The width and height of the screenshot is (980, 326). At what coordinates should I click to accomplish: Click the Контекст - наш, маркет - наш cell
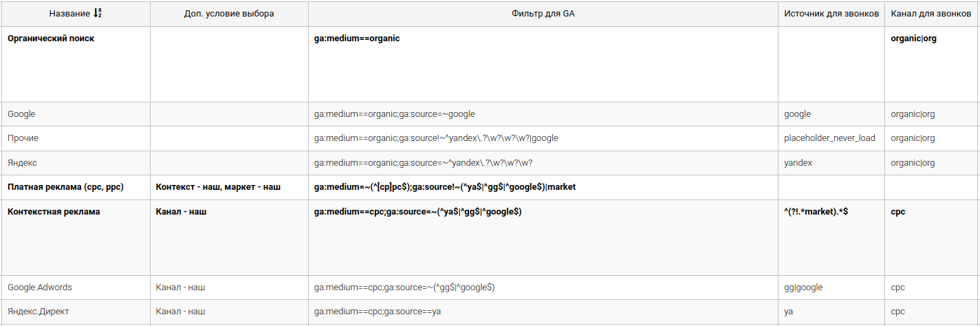(218, 187)
